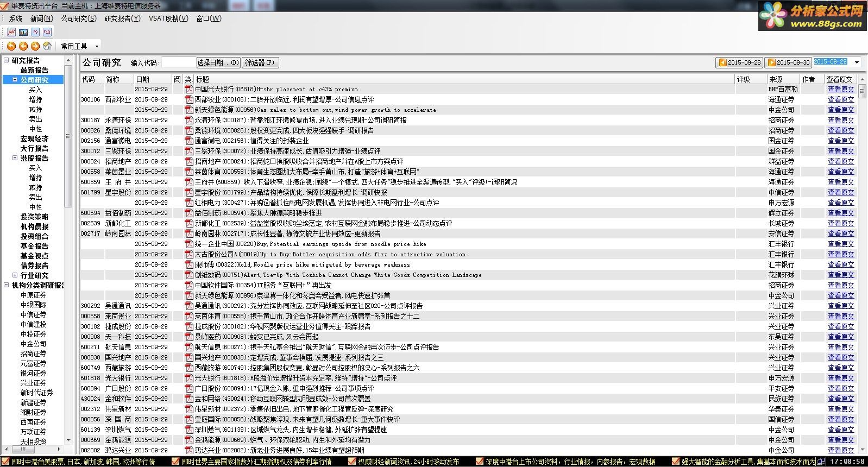Click envelope icon before 强大智能的金融分析工具 ticker
The image size is (868, 467).
[676, 462]
